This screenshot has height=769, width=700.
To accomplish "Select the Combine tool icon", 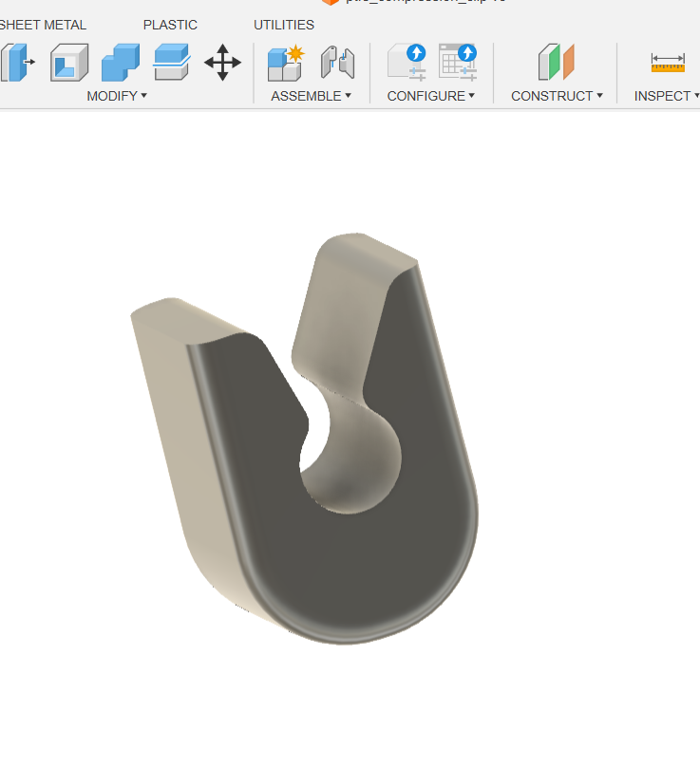I will pyautogui.click(x=121, y=63).
